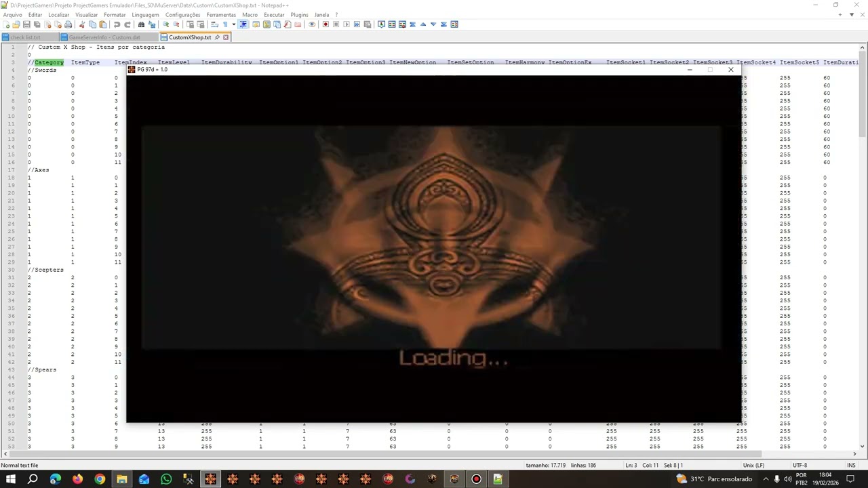
Task: Save the current file via toolbar
Action: (x=26, y=24)
